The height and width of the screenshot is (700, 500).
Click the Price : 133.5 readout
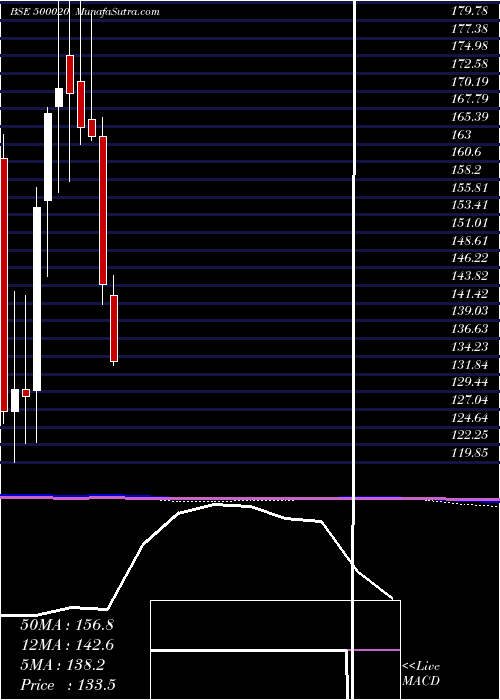point(68,685)
